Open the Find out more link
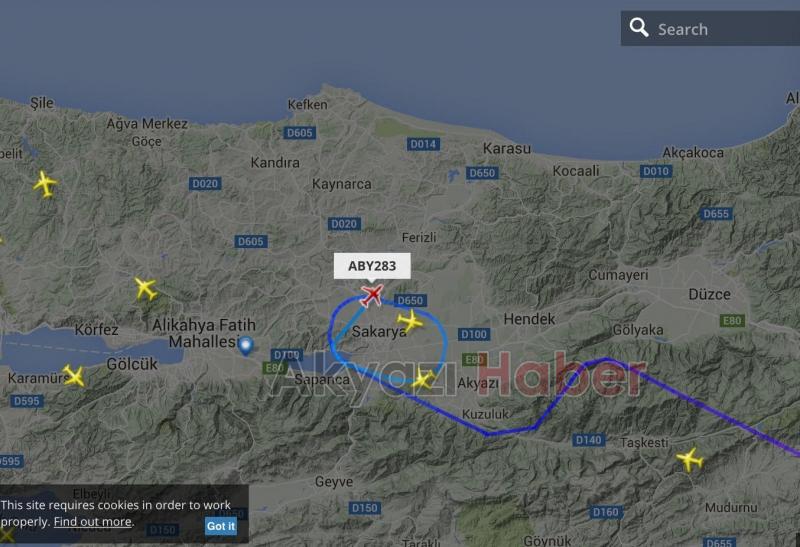 [93, 521]
